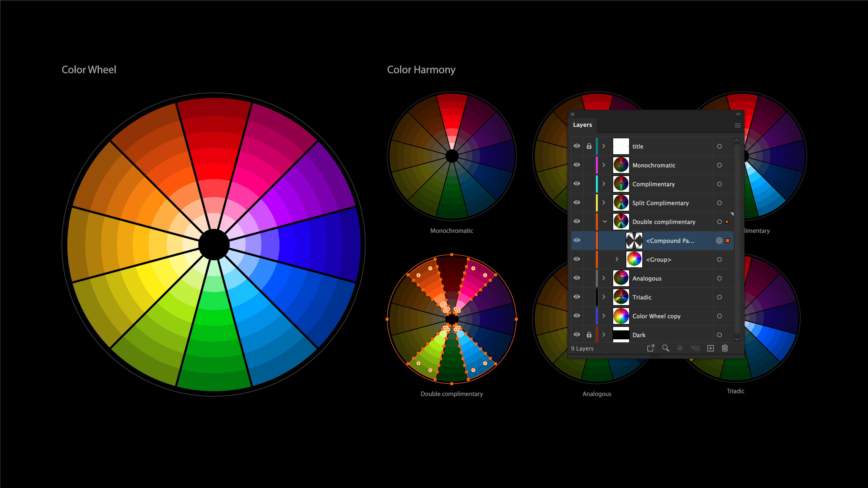Unlock the Dark layer
The height and width of the screenshot is (488, 868).
point(589,335)
